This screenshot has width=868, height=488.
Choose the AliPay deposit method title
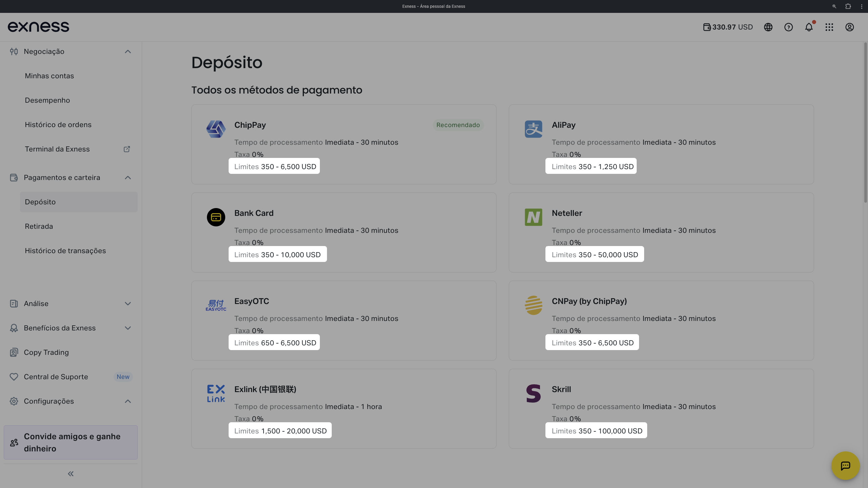(563, 125)
